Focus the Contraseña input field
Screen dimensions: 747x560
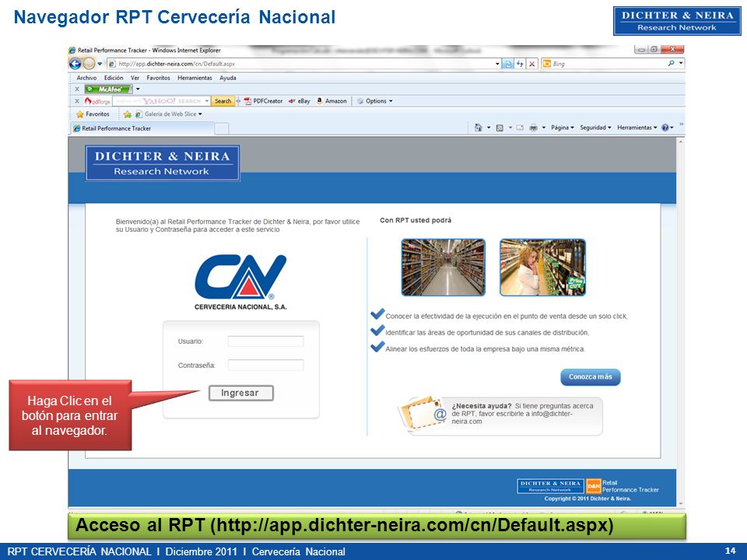265,366
